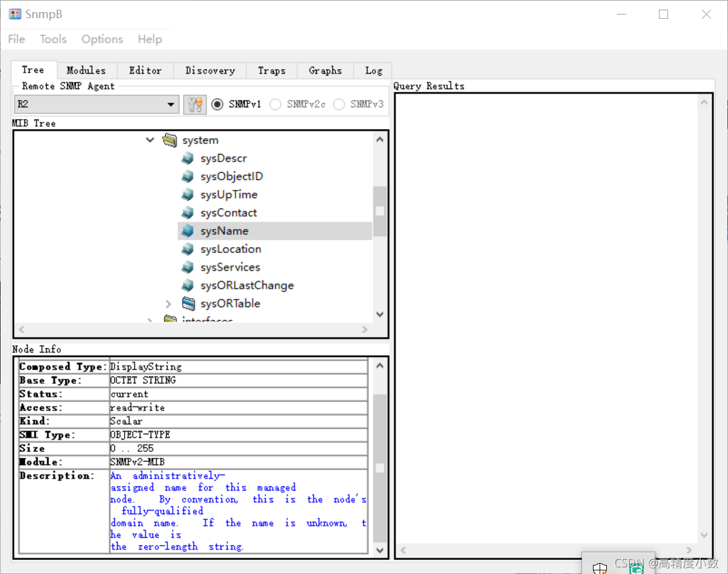Click the system folder icon
The height and width of the screenshot is (574, 728).
point(170,140)
